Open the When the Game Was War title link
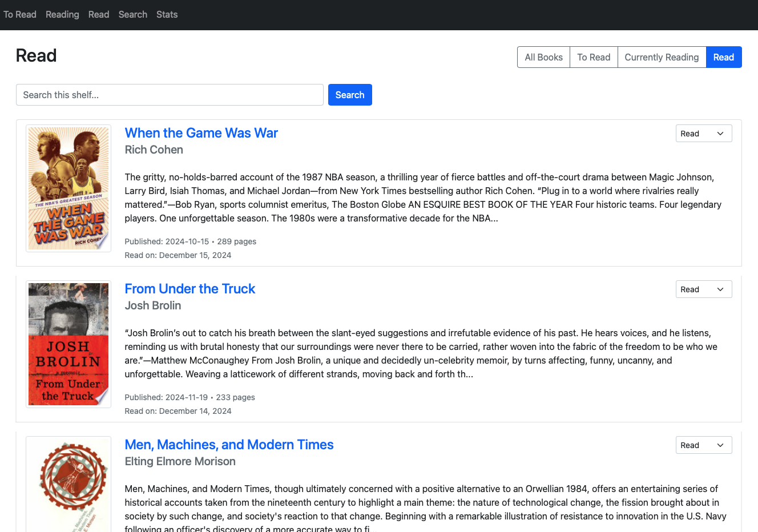This screenshot has height=532, width=758. [x=201, y=133]
